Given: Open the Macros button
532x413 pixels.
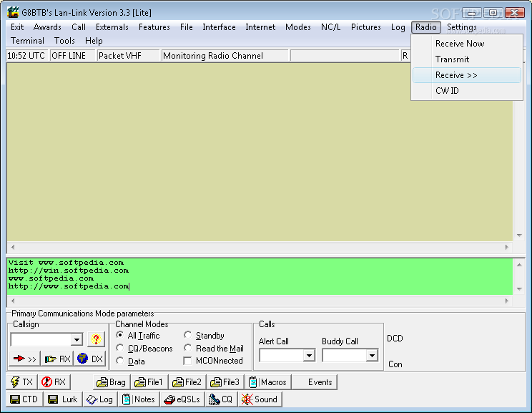Looking at the screenshot, I should [x=267, y=382].
